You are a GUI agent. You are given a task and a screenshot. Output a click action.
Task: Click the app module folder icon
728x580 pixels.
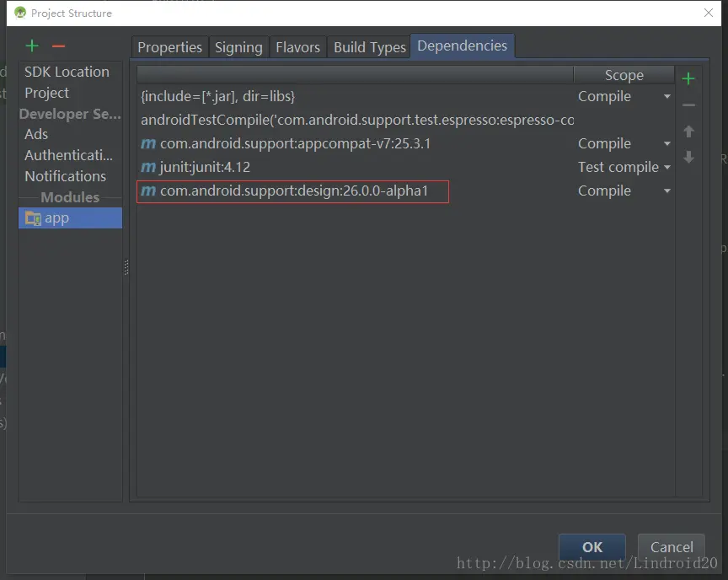33,217
